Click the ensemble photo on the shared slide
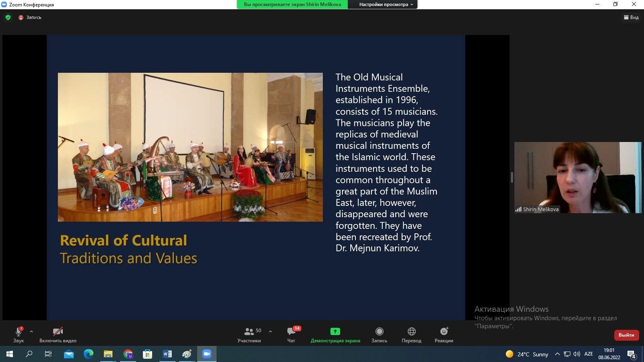The width and height of the screenshot is (644, 362). click(190, 147)
